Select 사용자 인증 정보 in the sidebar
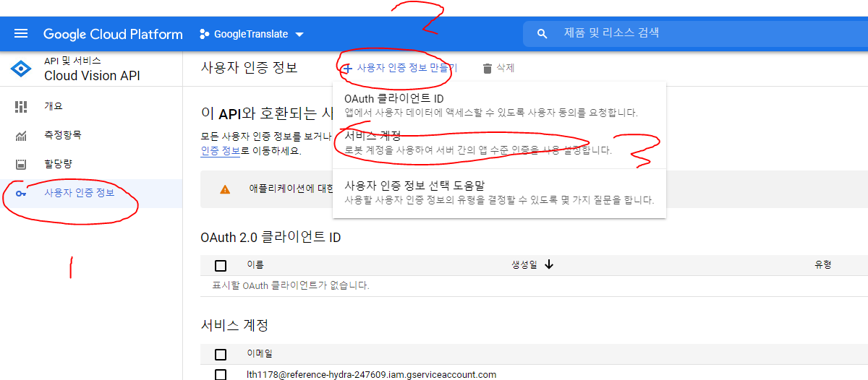The height and width of the screenshot is (380, 868). [91, 194]
